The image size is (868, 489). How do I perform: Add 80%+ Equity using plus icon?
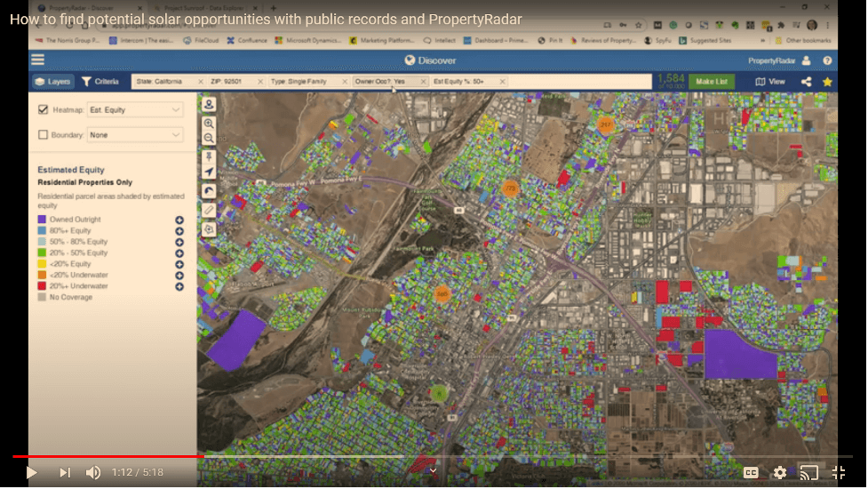point(179,231)
